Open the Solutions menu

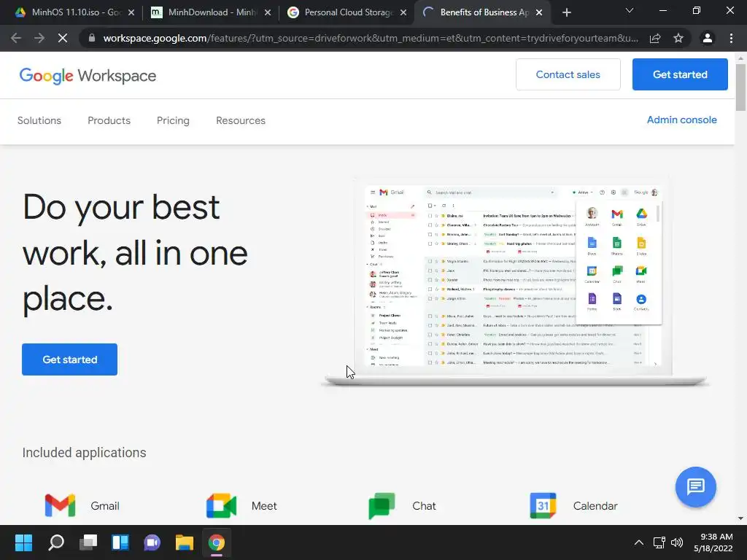coord(39,120)
